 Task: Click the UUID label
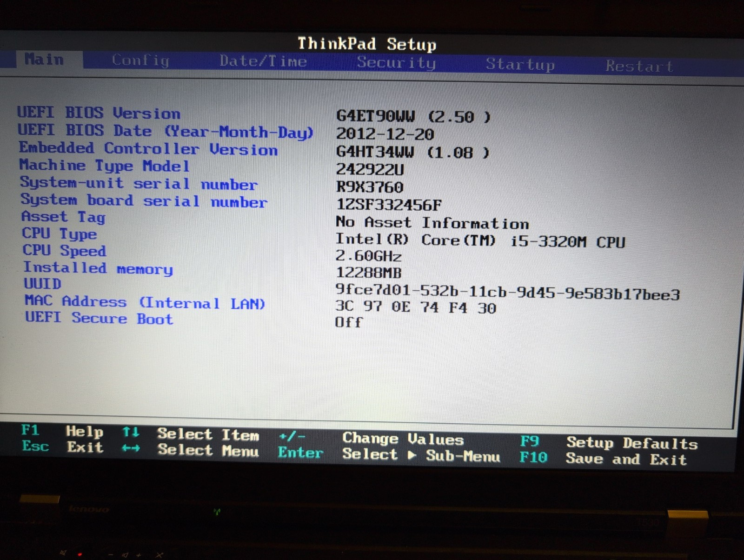(x=42, y=284)
